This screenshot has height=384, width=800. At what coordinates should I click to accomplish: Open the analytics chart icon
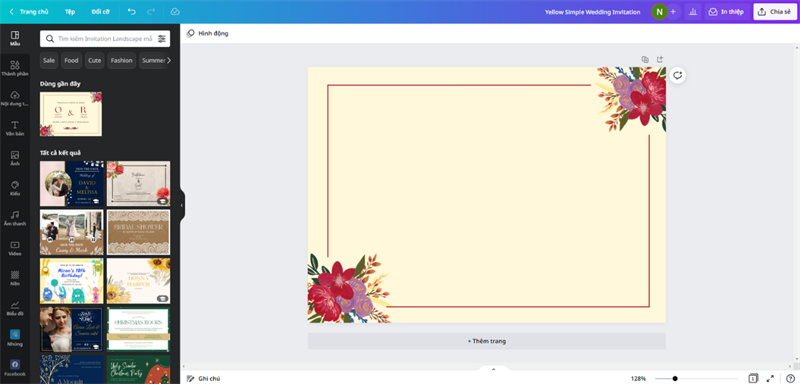coord(693,12)
